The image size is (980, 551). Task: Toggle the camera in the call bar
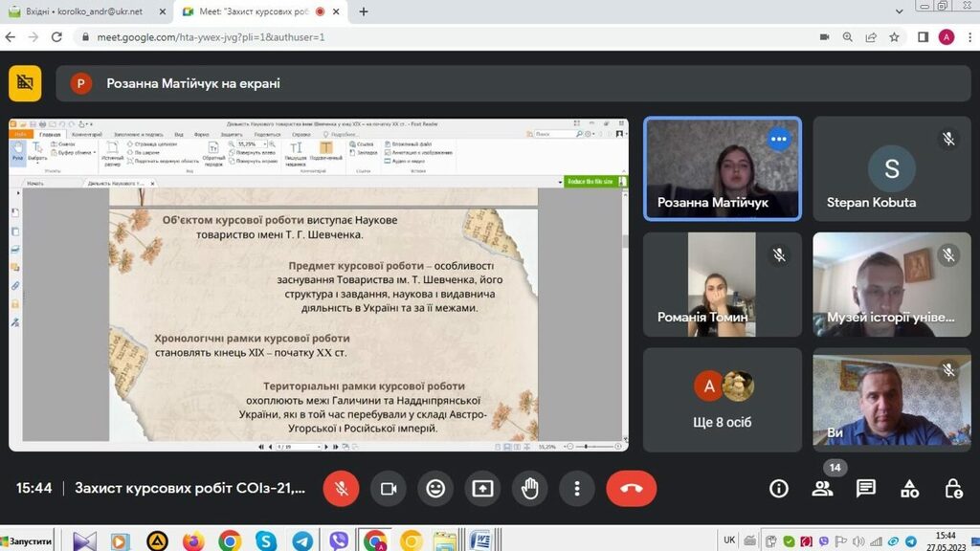click(389, 489)
